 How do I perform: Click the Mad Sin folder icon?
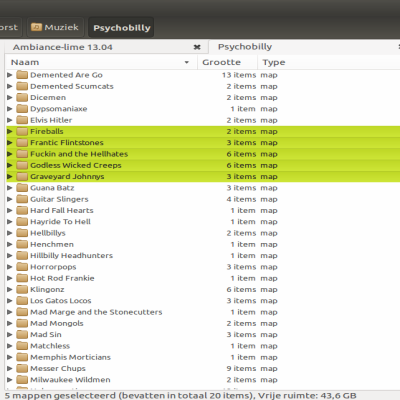tap(22, 334)
